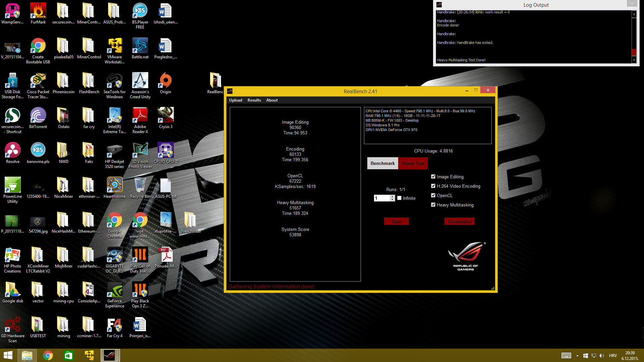The height and width of the screenshot is (362, 644).
Task: Select Cisco Packet Tracer Student shortcut
Action: tap(38, 85)
